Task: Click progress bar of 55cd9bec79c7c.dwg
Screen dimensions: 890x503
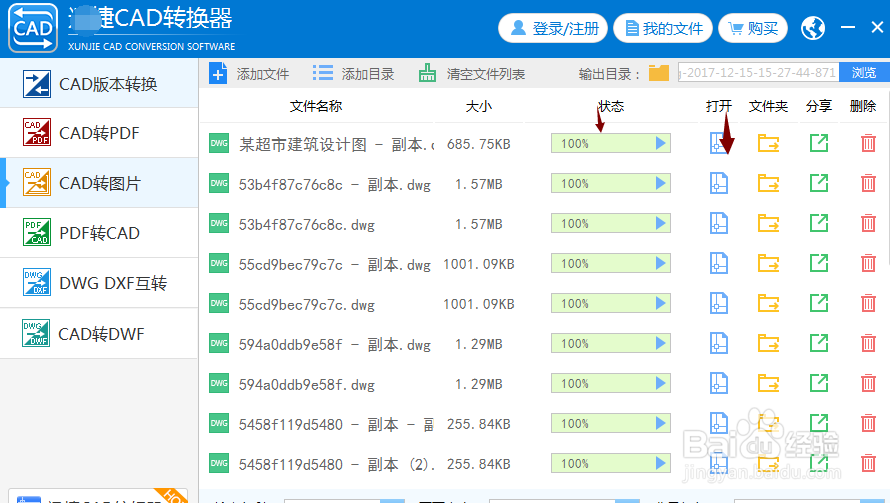Action: click(611, 303)
